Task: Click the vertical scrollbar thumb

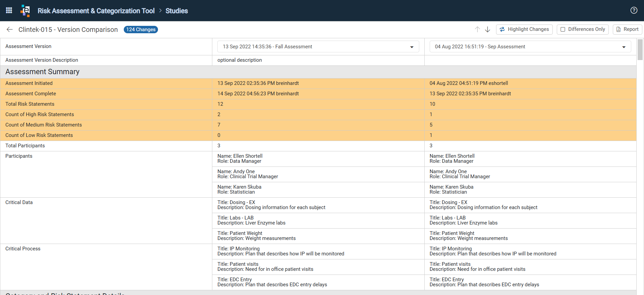Action: click(x=640, y=50)
